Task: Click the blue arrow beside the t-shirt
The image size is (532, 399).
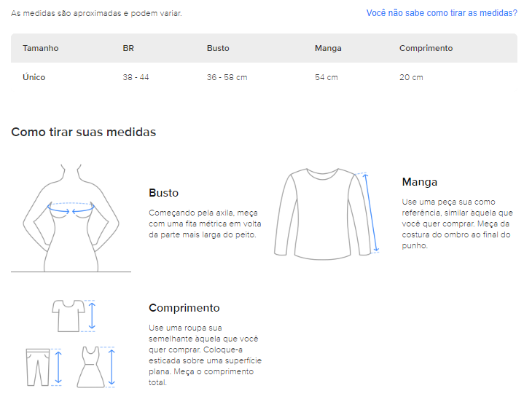Action: 92,315
